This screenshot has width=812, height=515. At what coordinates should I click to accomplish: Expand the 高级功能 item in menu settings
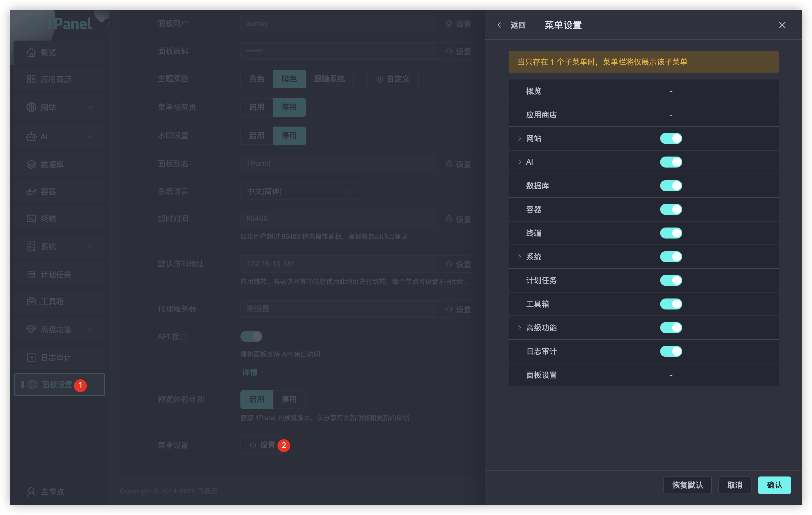pos(519,327)
